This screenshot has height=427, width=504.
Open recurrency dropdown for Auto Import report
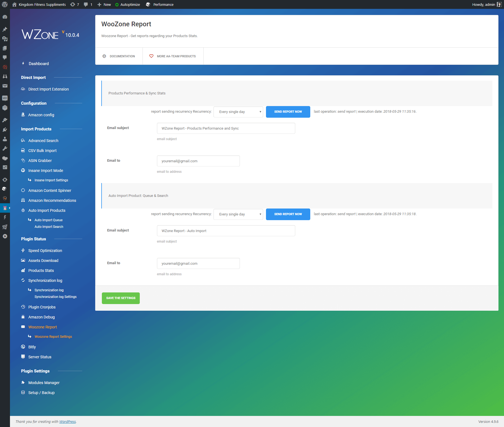238,214
